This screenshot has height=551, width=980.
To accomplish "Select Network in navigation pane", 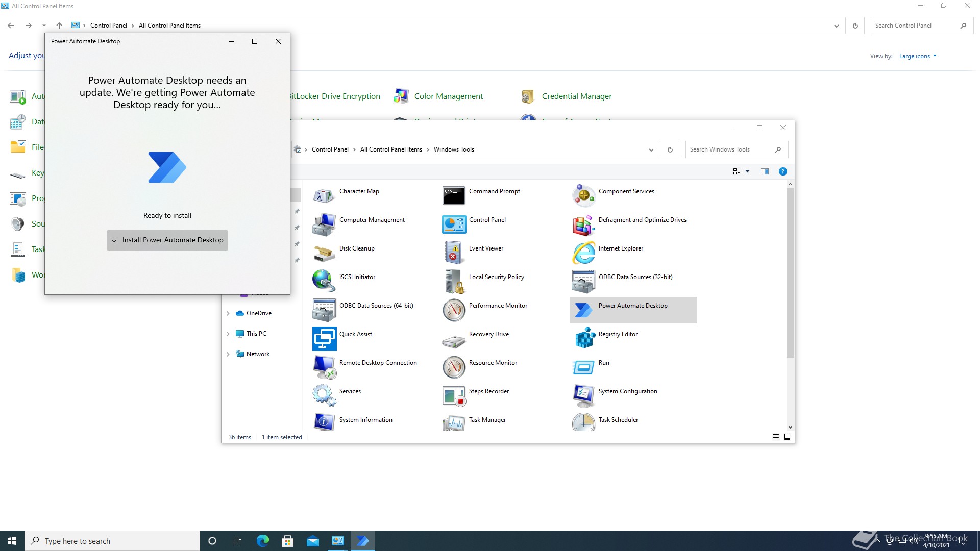I will tap(253, 354).
